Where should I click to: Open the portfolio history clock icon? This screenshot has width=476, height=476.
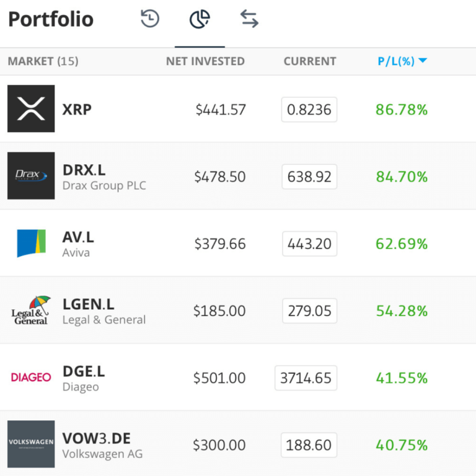[x=150, y=19]
